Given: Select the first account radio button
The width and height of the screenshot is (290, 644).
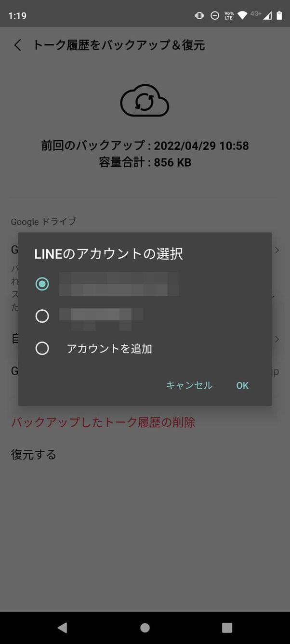Looking at the screenshot, I should (x=42, y=284).
